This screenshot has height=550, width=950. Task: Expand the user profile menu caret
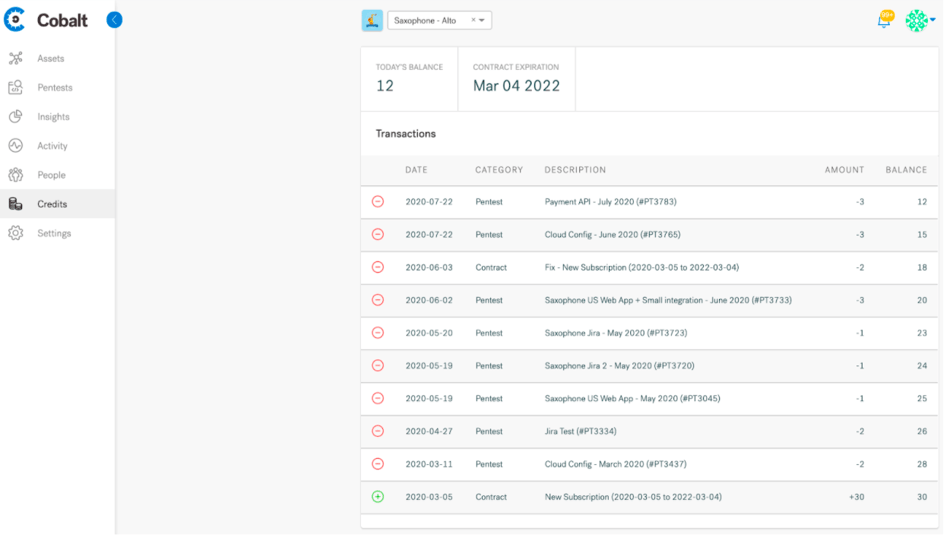click(932, 20)
